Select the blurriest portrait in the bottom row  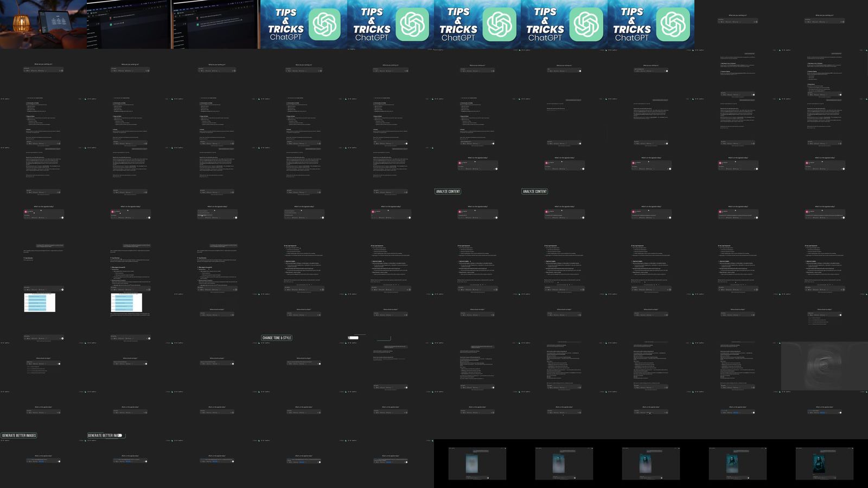coord(471,464)
